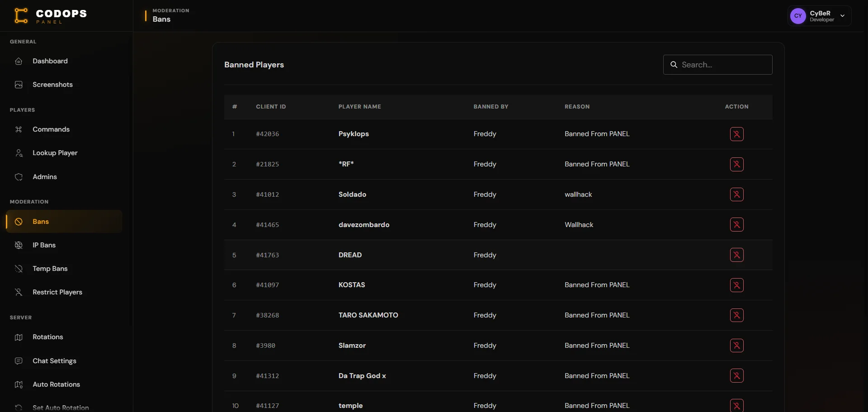The height and width of the screenshot is (412, 868).
Task: Select client ID #42036
Action: coord(267,134)
